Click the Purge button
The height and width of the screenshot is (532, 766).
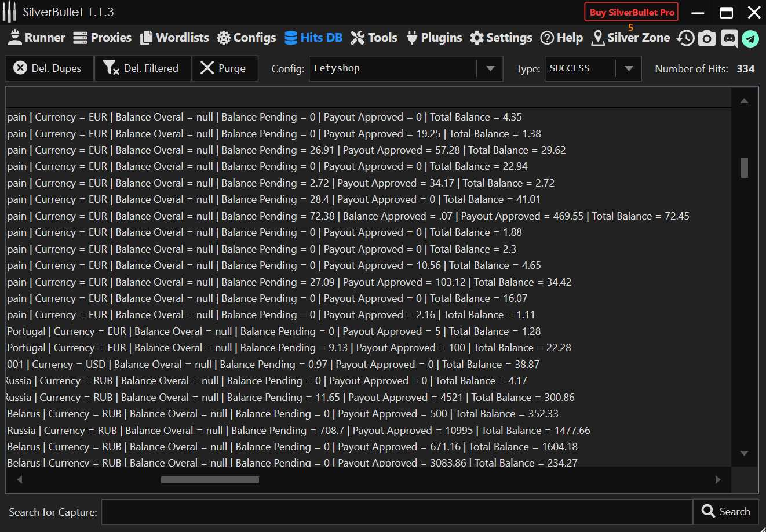pyautogui.click(x=225, y=68)
